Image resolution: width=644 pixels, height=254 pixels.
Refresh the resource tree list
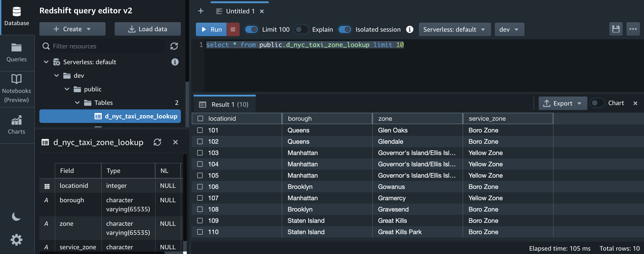[174, 46]
